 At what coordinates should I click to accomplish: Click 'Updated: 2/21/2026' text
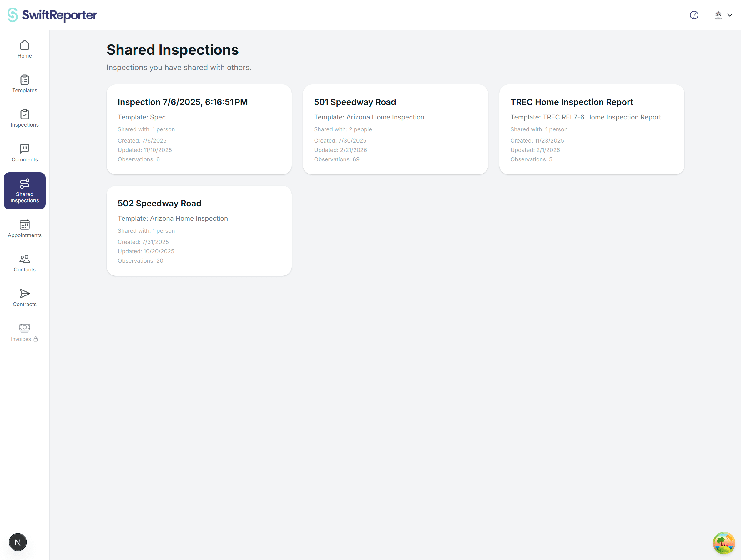(340, 150)
